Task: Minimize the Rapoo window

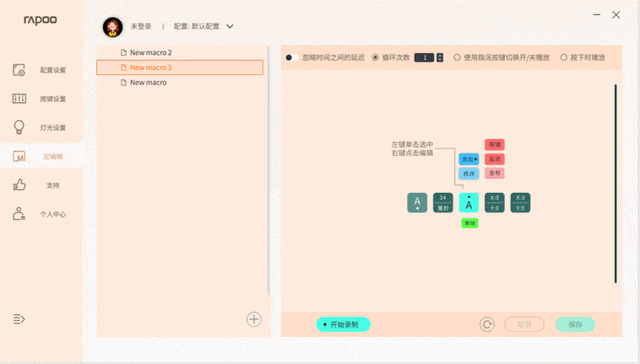Action: (597, 15)
